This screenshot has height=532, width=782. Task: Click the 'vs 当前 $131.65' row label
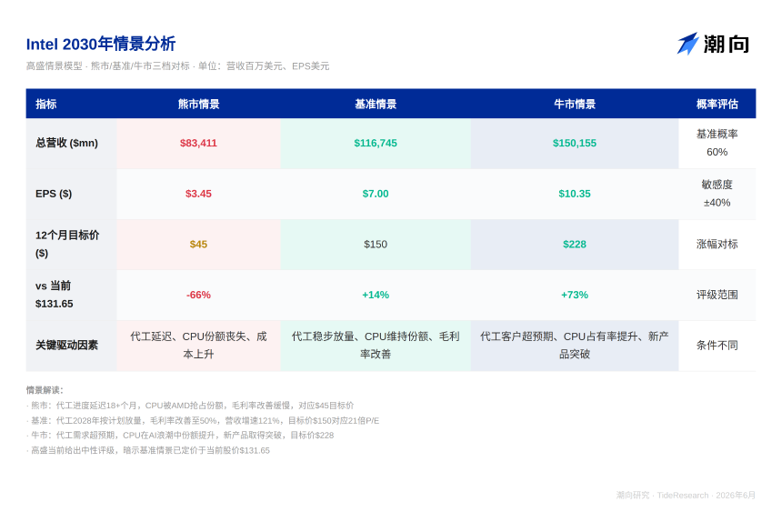pos(54,295)
